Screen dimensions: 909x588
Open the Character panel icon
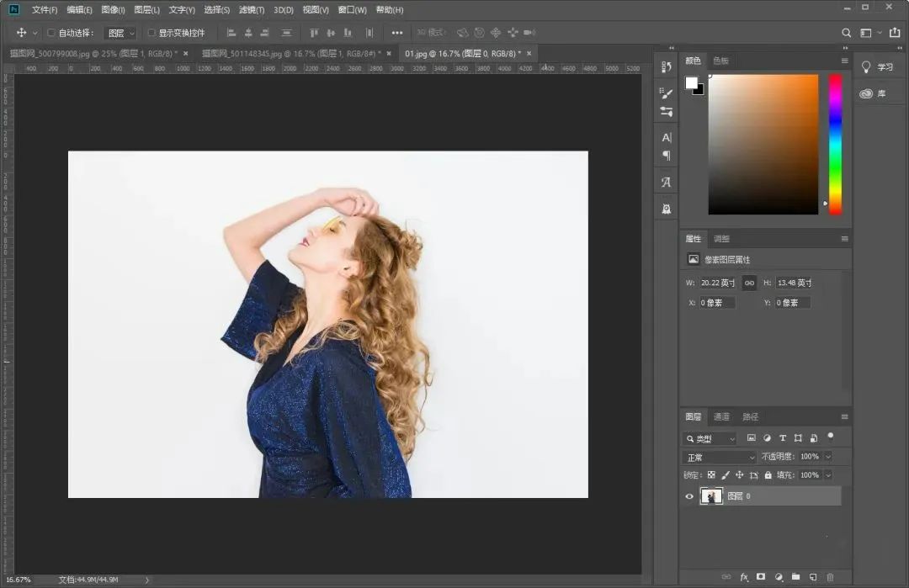pos(667,137)
